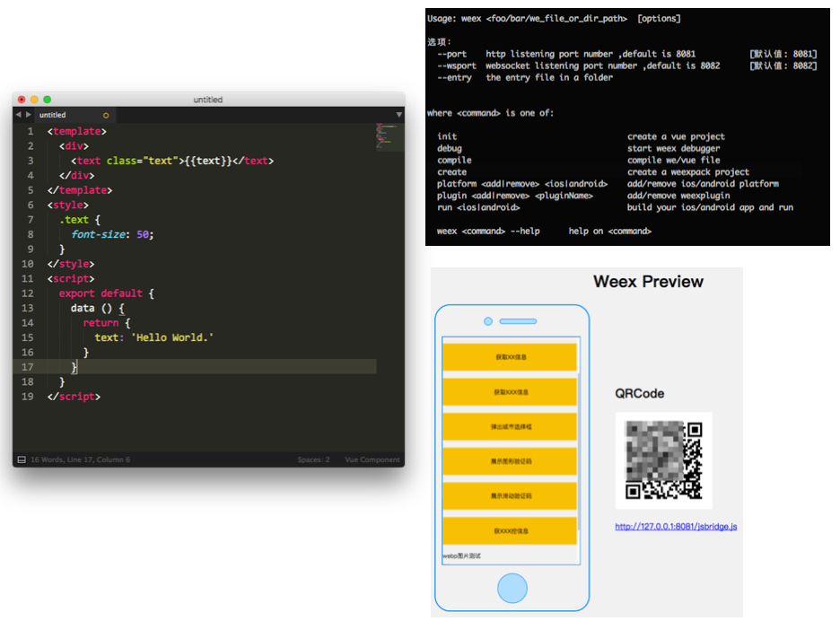Click the opening <script> tag line
Viewport: 840px width, 621px height.
tap(71, 278)
